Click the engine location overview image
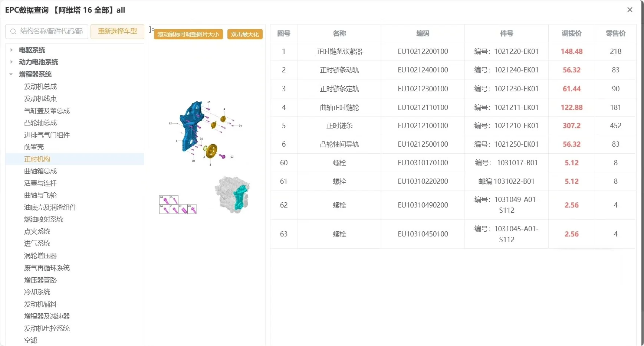Screen dimensions: 644x346 [x=232, y=195]
